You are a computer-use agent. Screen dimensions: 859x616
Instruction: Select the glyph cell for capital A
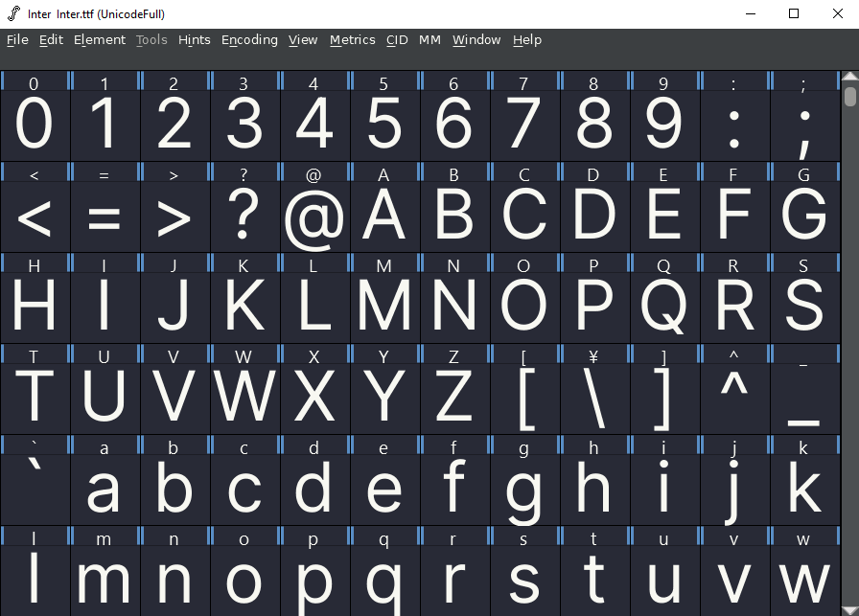point(384,216)
